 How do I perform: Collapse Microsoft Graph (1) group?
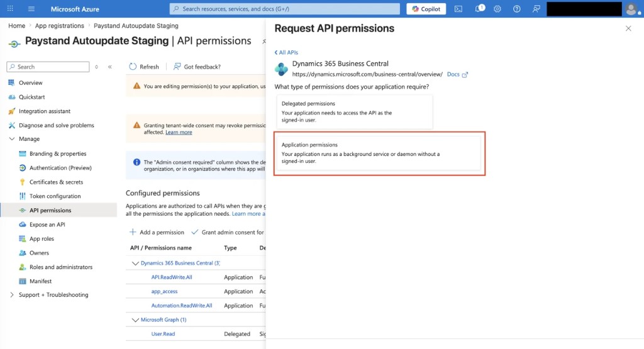135,320
